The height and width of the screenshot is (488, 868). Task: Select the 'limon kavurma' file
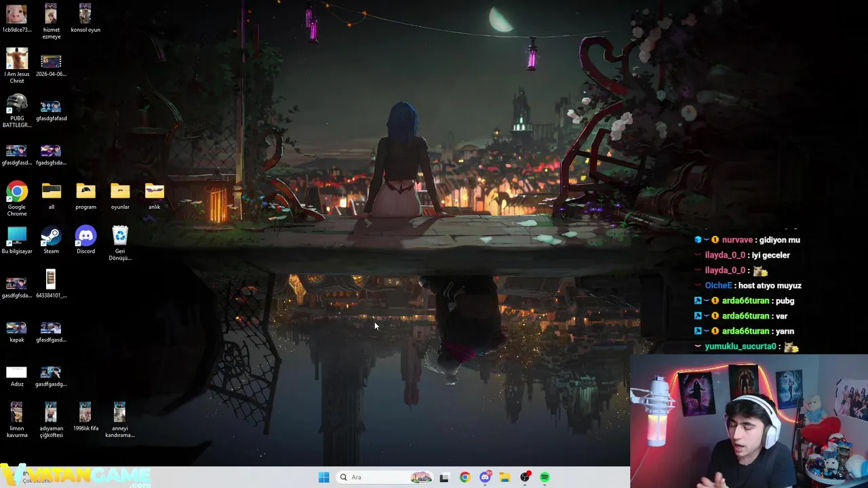pos(17,420)
